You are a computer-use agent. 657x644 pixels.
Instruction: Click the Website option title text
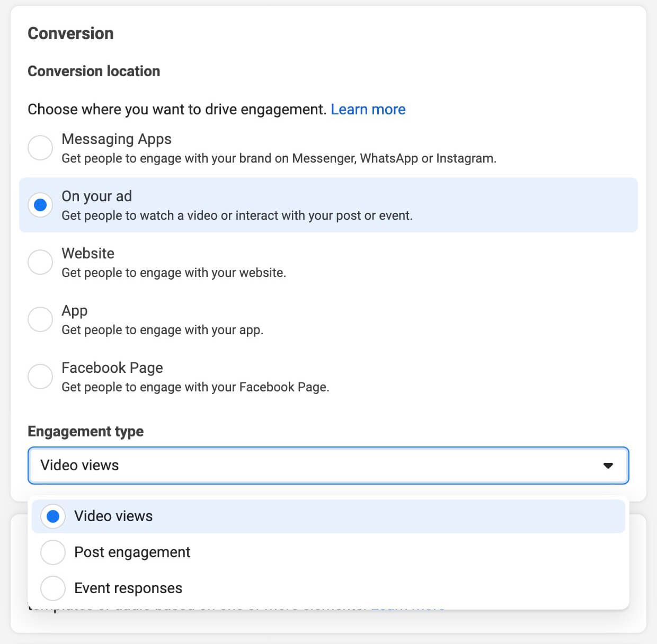(88, 254)
